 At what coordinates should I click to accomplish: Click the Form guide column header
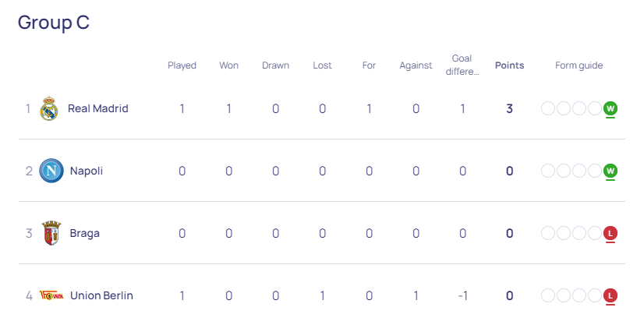tap(579, 65)
